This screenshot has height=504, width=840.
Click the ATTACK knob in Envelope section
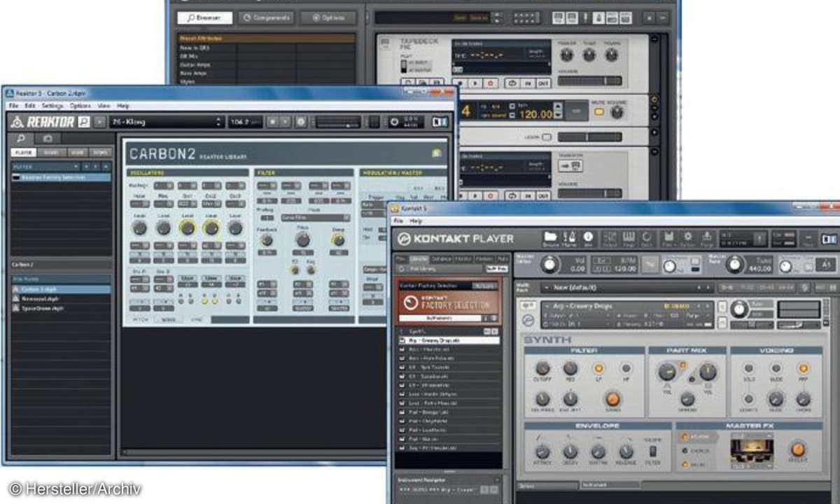pyautogui.click(x=542, y=451)
